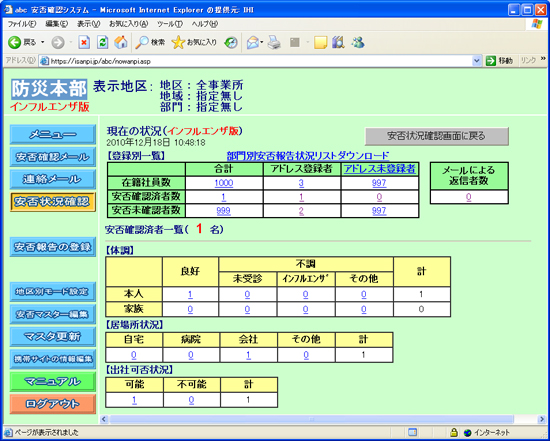Refresh the page with green arrows icon
The width and height of the screenshot is (550, 441).
click(x=102, y=42)
